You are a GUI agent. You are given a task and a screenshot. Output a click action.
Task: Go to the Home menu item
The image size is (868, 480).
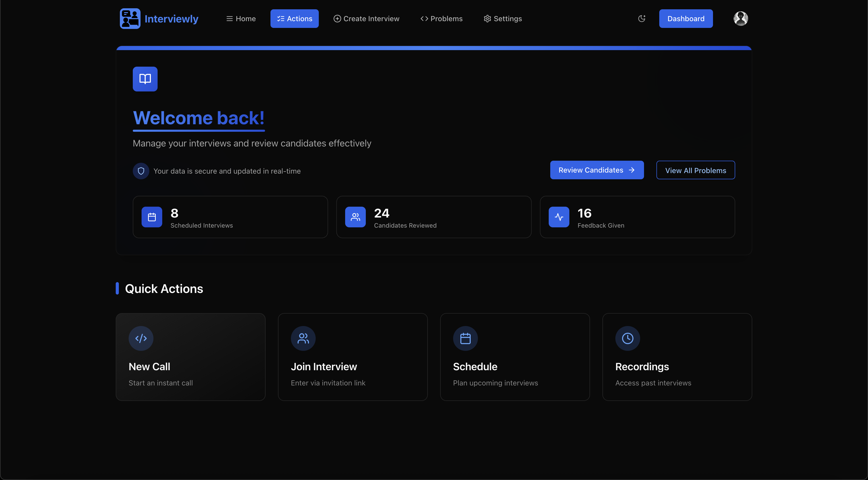(x=241, y=19)
